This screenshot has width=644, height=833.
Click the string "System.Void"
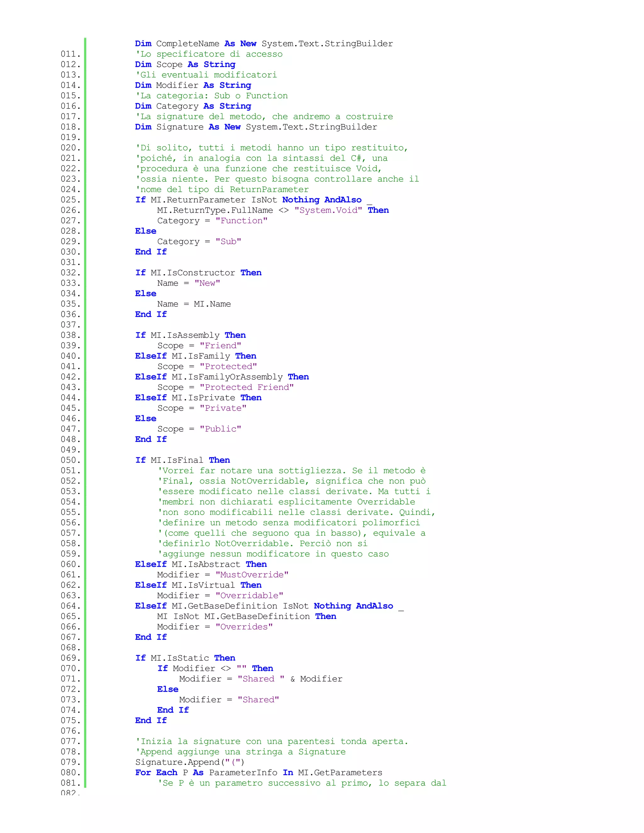[x=328, y=210]
